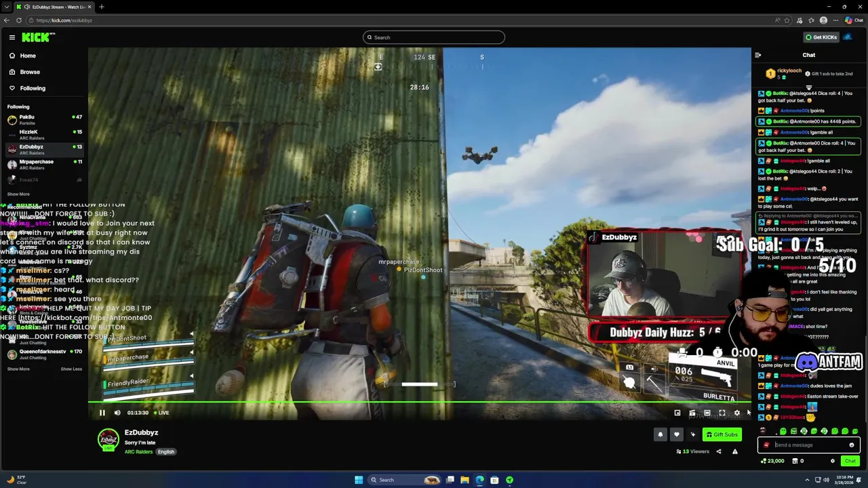Open the ARC Raiders category link
The width and height of the screenshot is (868, 488).
pos(138,452)
